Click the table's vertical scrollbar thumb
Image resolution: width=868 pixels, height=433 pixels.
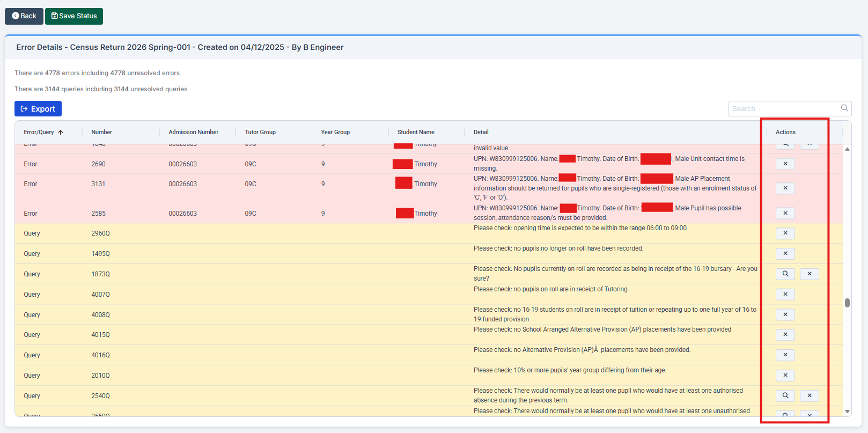[847, 303]
